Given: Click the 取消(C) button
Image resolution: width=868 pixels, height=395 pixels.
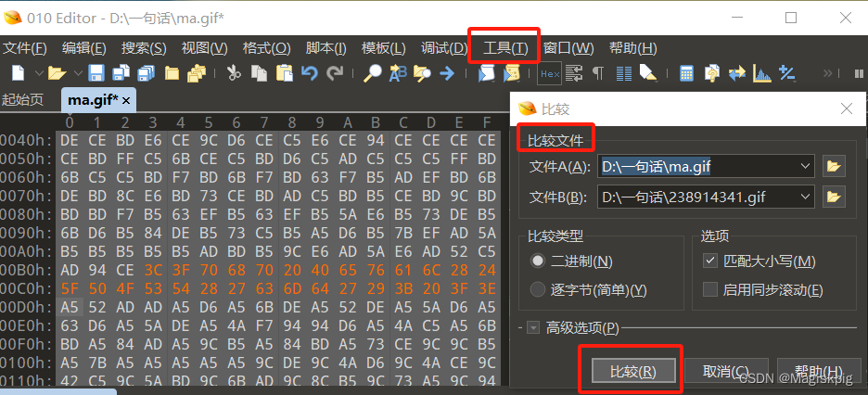Looking at the screenshot, I should point(728,371).
